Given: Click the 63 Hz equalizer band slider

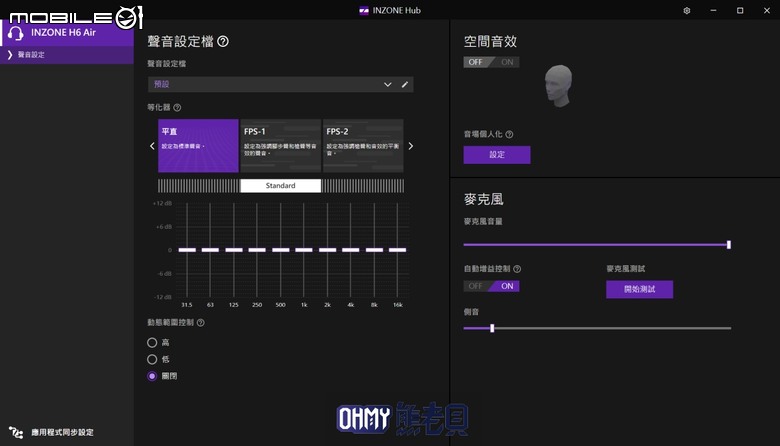Looking at the screenshot, I should click(210, 250).
